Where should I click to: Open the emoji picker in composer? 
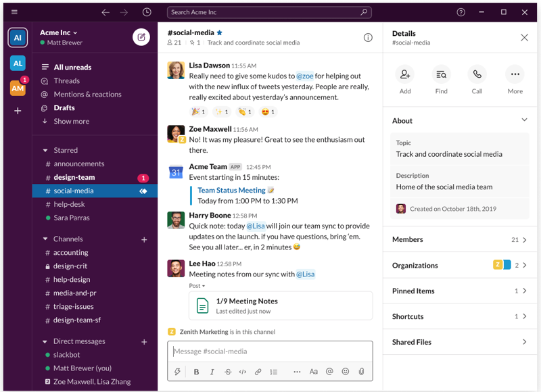pos(346,371)
